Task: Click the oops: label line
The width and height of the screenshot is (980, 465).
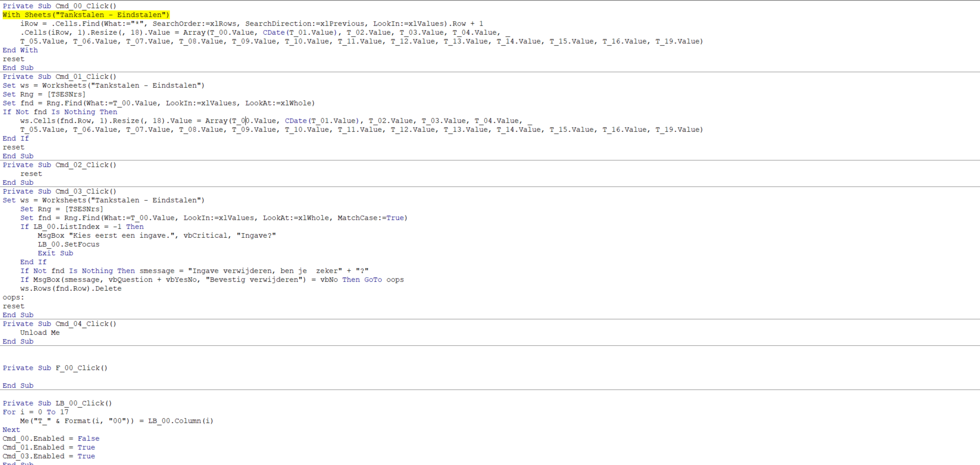Action: pos(14,297)
